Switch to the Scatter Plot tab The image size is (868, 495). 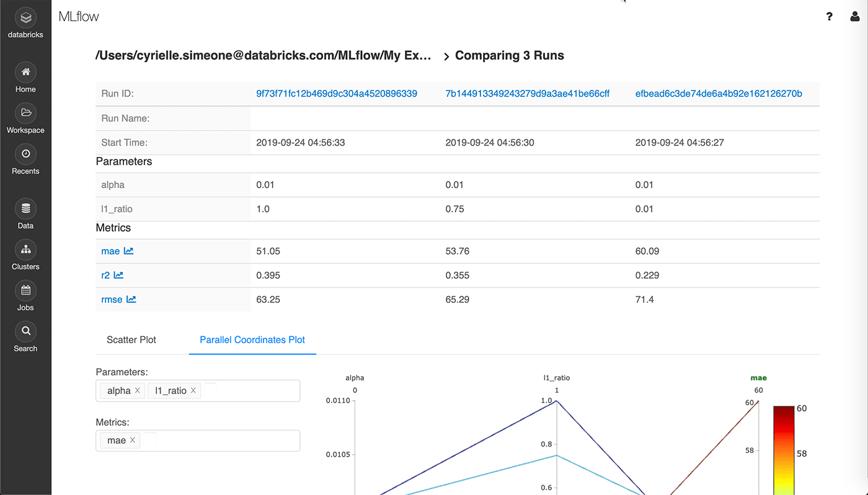click(131, 340)
